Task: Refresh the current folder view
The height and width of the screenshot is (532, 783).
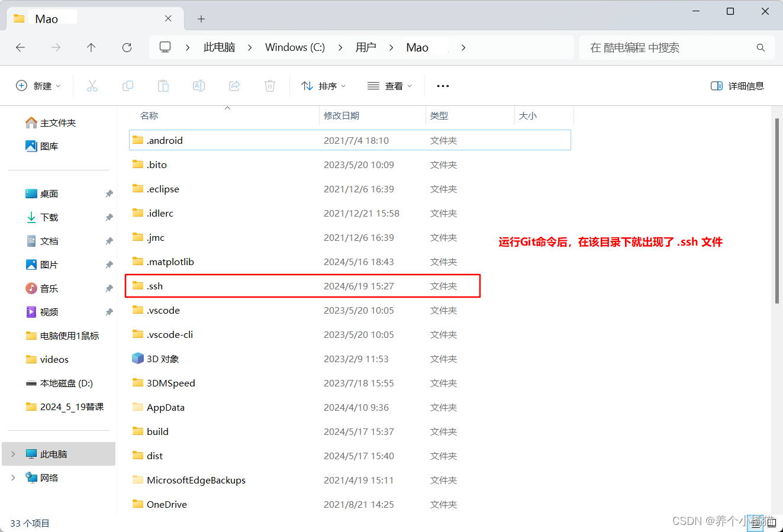Action: 127,47
